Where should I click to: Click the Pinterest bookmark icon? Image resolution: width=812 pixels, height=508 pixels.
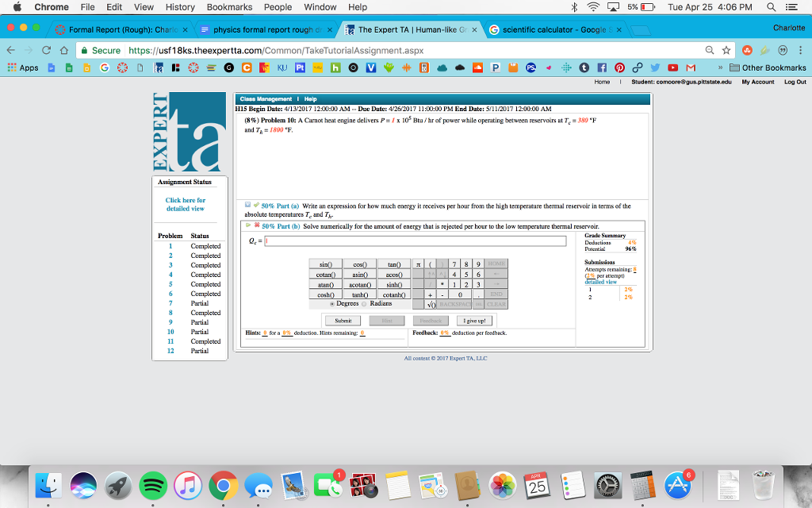coord(619,67)
